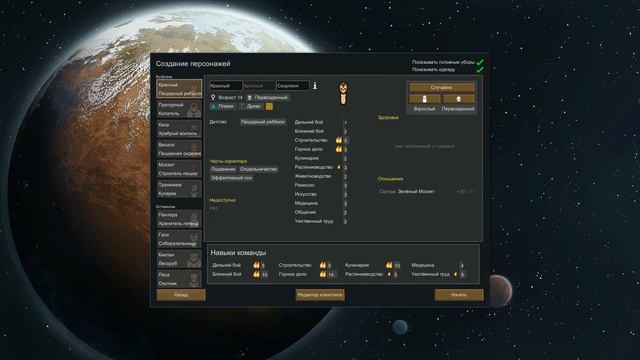
Task: Open the Редактор комплекта editor button
Action: [320, 295]
